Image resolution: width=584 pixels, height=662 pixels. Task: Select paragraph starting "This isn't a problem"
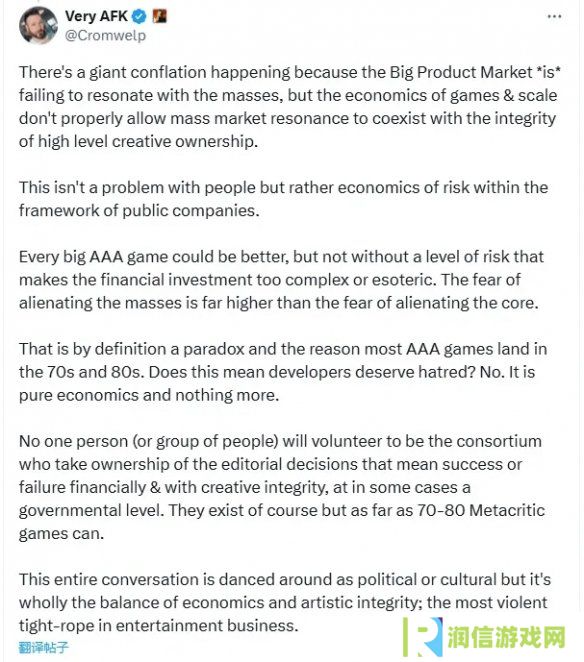tap(283, 199)
